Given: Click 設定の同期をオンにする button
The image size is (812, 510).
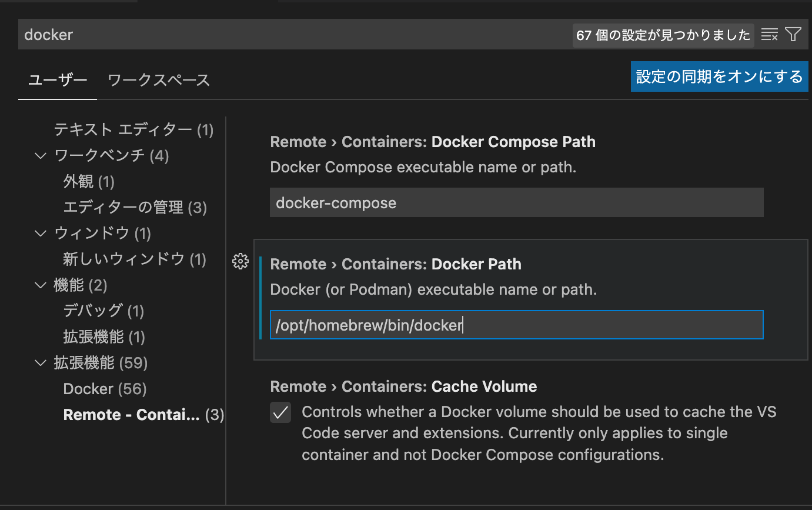Looking at the screenshot, I should pyautogui.click(x=719, y=76).
